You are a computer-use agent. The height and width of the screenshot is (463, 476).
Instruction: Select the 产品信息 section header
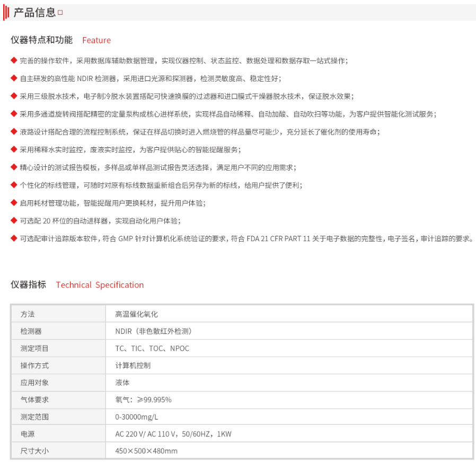pyautogui.click(x=34, y=13)
